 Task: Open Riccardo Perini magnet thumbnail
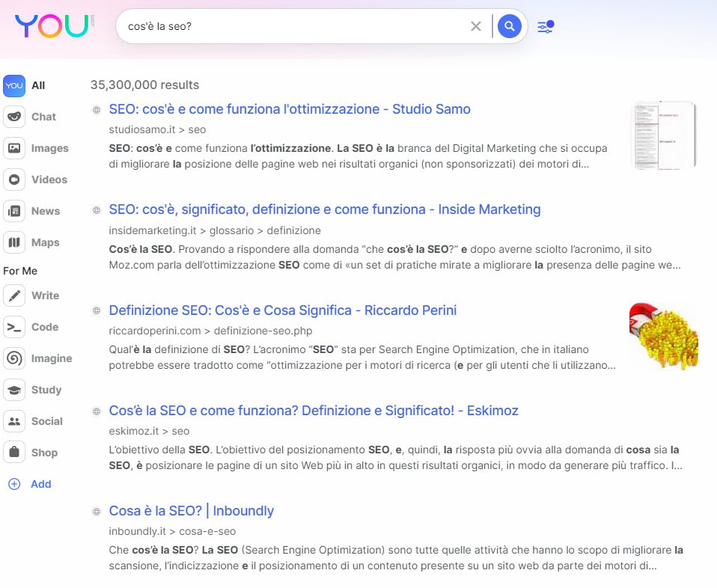pos(664,336)
